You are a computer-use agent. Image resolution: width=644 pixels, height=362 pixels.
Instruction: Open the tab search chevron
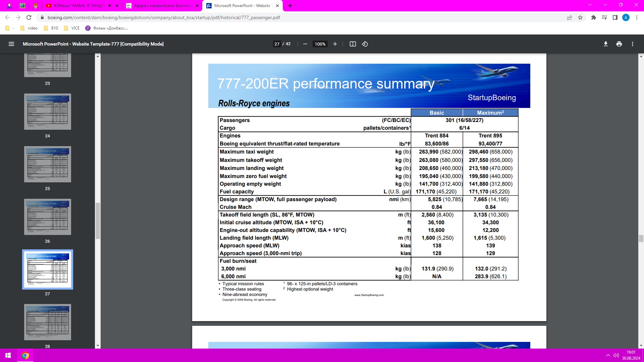(x=590, y=5)
